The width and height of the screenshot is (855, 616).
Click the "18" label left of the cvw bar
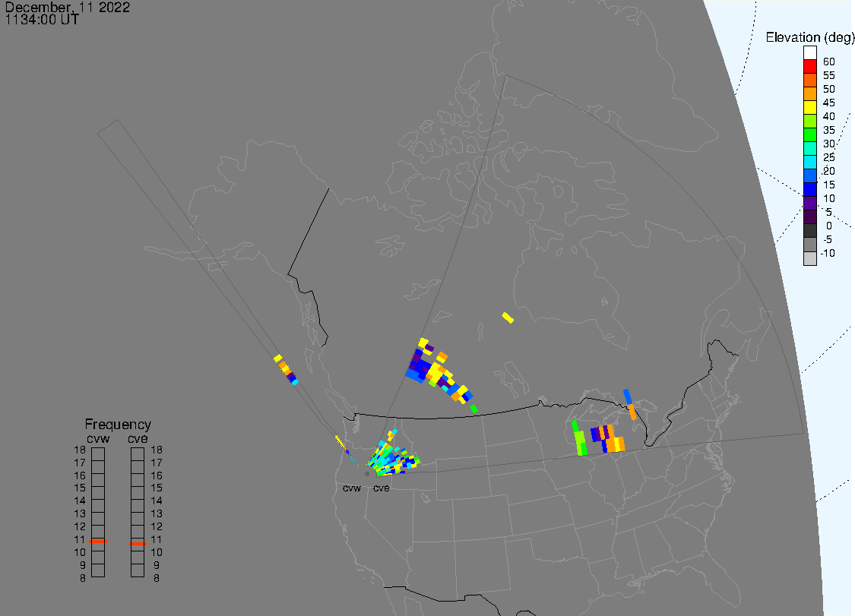click(80, 450)
